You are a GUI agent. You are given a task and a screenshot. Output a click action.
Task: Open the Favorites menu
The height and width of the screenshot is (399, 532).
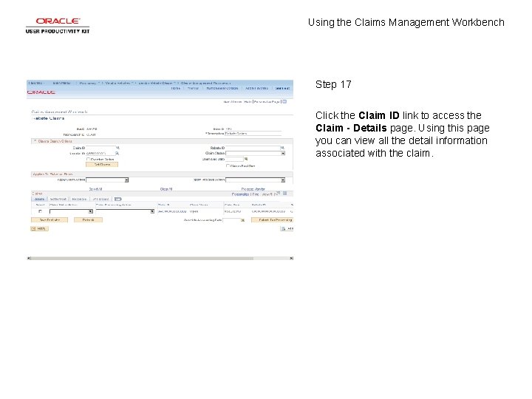coord(36,83)
